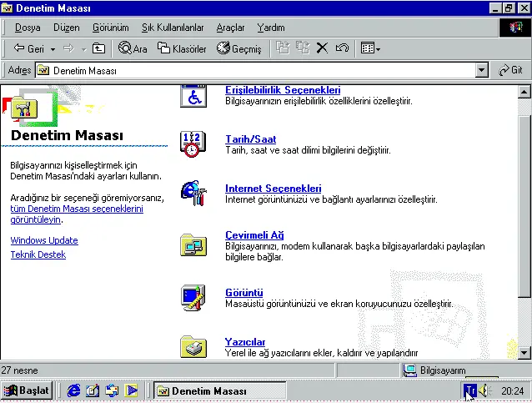
Task: Click the Windows logo throbber icon
Action: tap(515, 28)
